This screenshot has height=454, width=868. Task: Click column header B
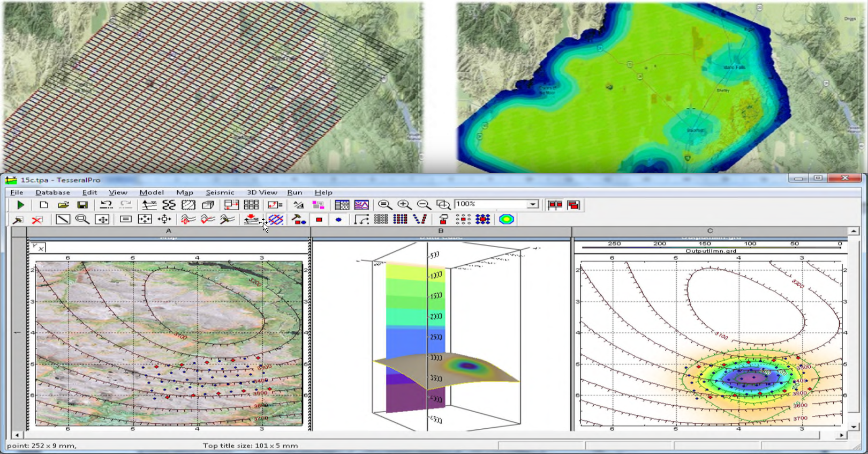coord(441,231)
